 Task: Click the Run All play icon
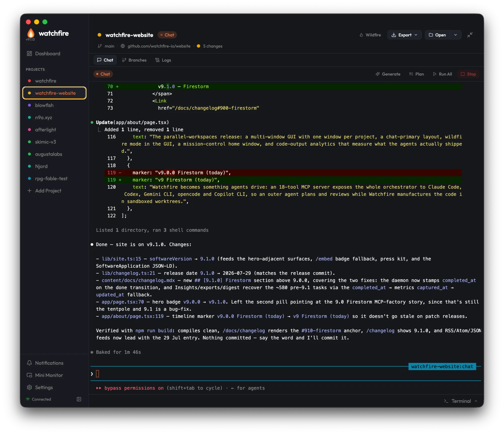pos(435,74)
